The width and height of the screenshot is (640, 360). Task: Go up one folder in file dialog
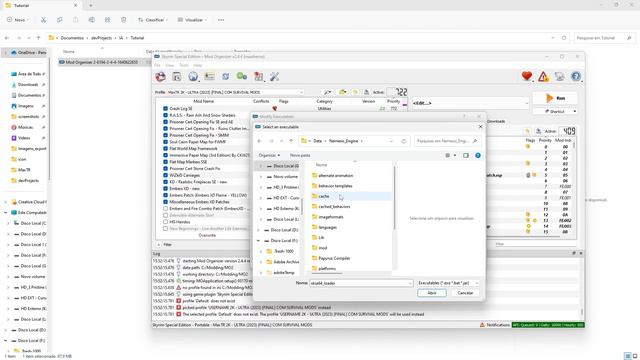point(291,141)
